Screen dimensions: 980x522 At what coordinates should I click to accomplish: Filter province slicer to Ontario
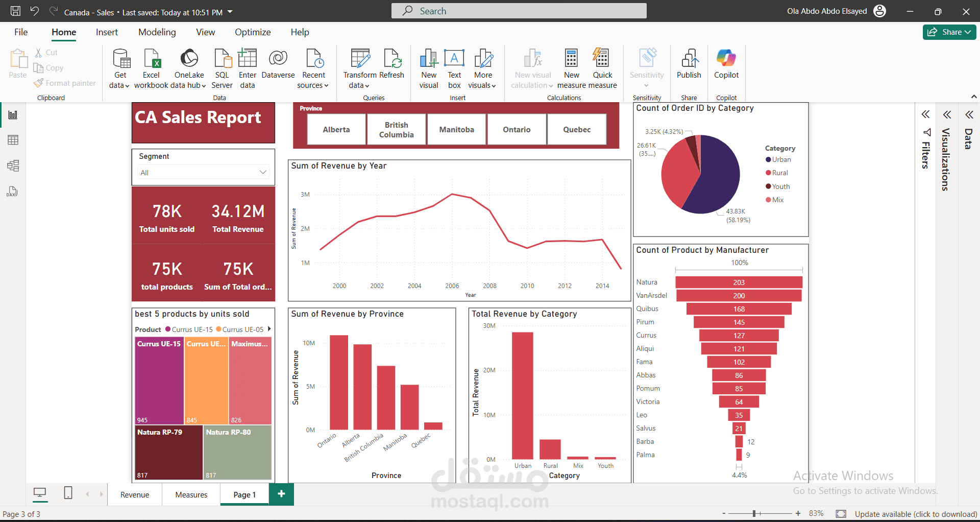(517, 129)
